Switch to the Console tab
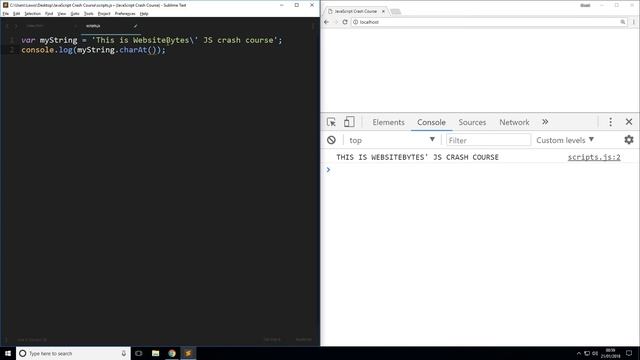640x360 pixels. tap(431, 122)
